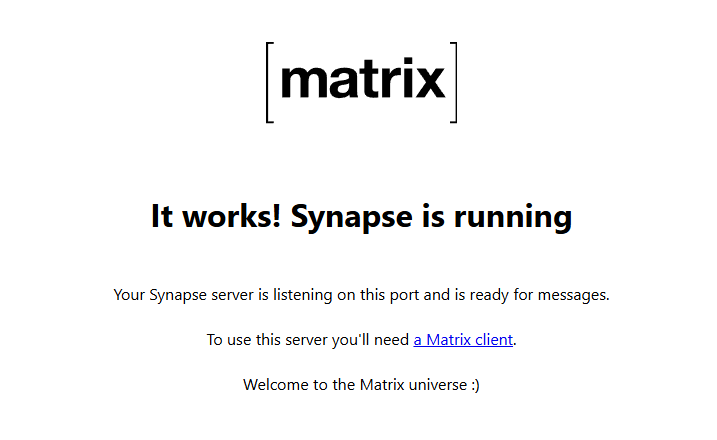Click the 'Your Synapse server is listening' paragraph
The height and width of the screenshot is (440, 717).
tap(361, 295)
